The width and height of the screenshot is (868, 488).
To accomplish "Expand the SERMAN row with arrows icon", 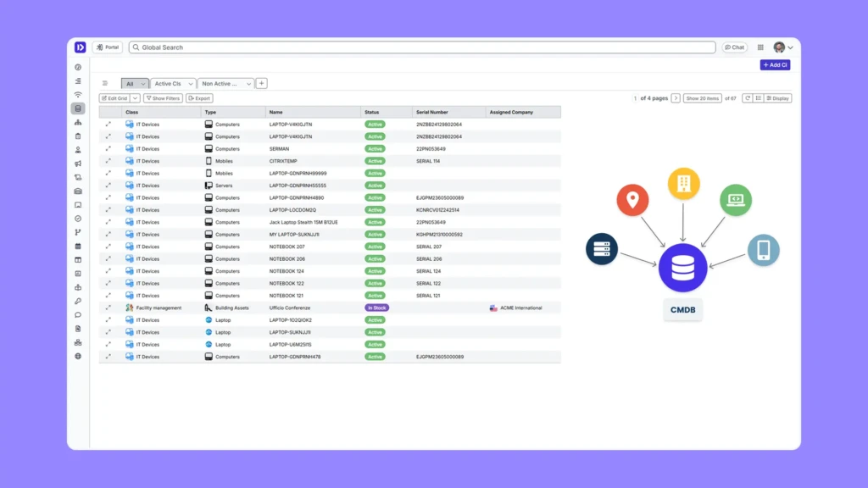I will tap(108, 149).
